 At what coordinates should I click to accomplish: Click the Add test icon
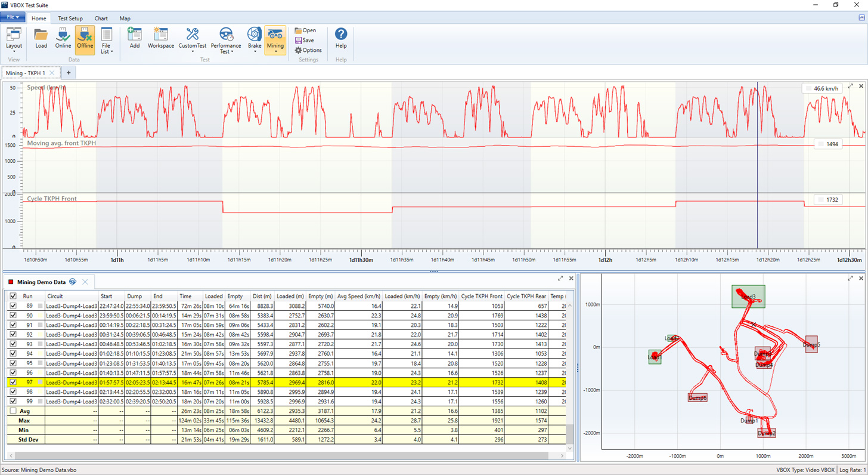pyautogui.click(x=135, y=35)
